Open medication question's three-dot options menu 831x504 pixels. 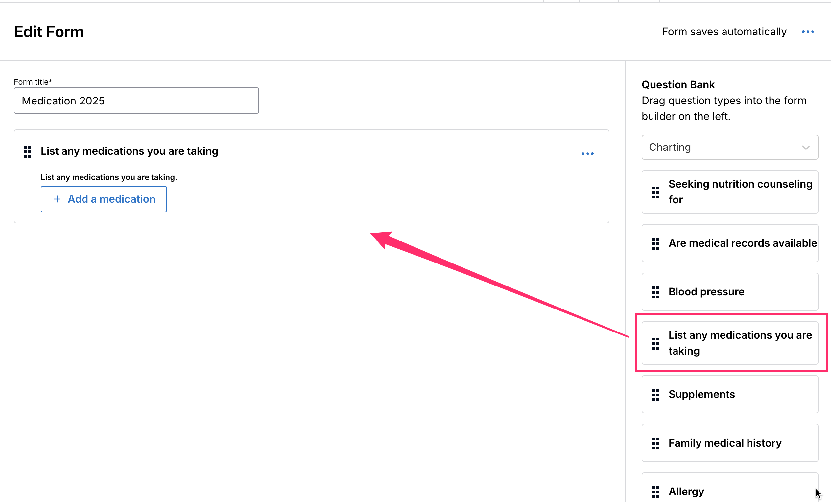pos(587,154)
